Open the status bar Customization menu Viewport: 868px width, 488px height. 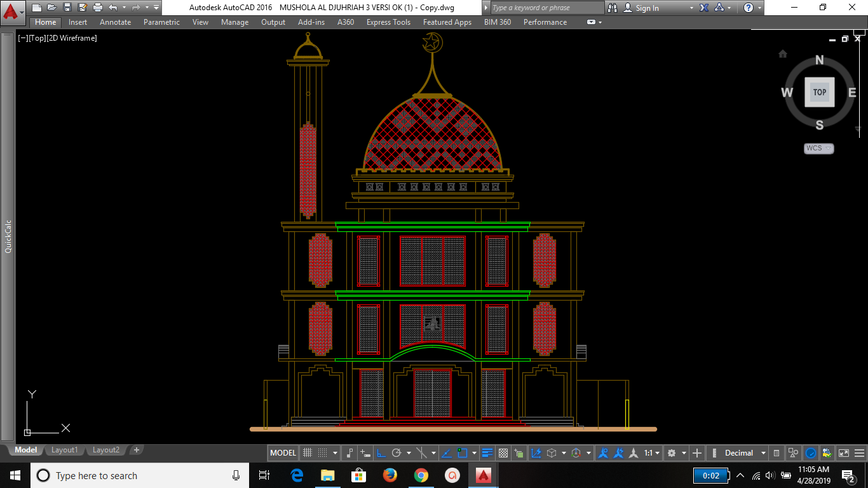click(x=859, y=453)
